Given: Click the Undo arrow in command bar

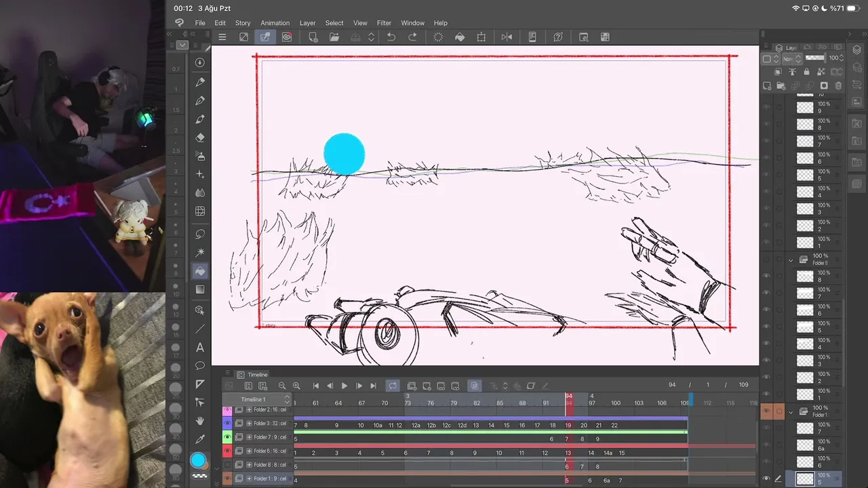Looking at the screenshot, I should tap(391, 37).
